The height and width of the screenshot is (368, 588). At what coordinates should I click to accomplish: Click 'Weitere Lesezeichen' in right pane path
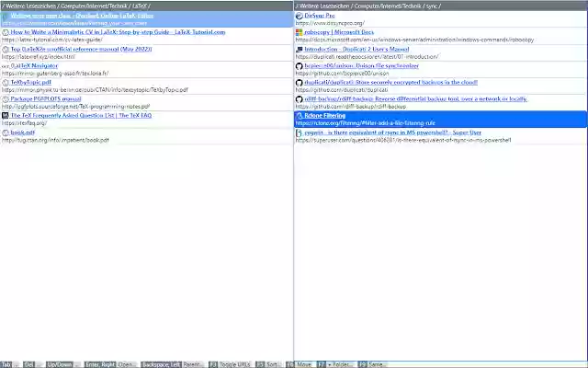pos(324,6)
